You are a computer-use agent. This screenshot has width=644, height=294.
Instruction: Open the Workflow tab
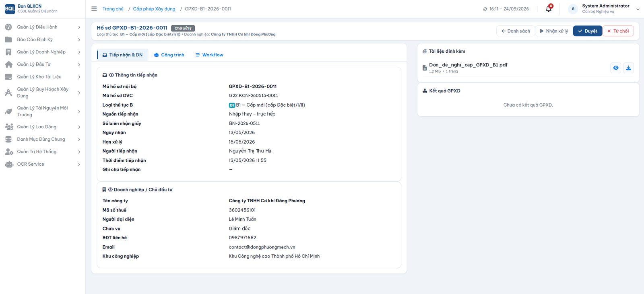[209, 55]
